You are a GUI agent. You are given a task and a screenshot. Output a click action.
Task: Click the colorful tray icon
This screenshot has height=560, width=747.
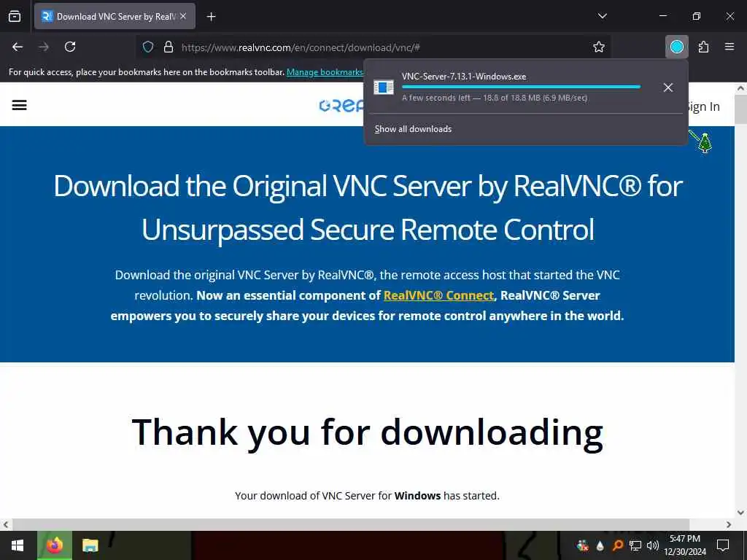point(582,545)
